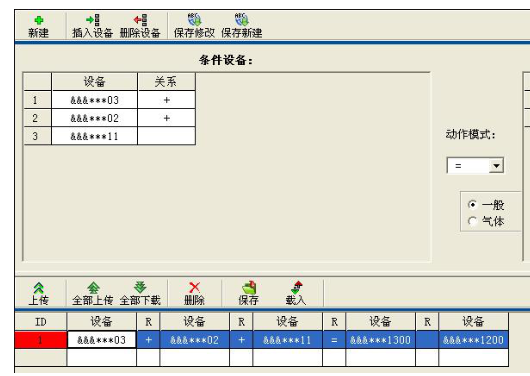Click the 保存 (Save) folder icon
The width and height of the screenshot is (530, 376).
click(x=249, y=287)
